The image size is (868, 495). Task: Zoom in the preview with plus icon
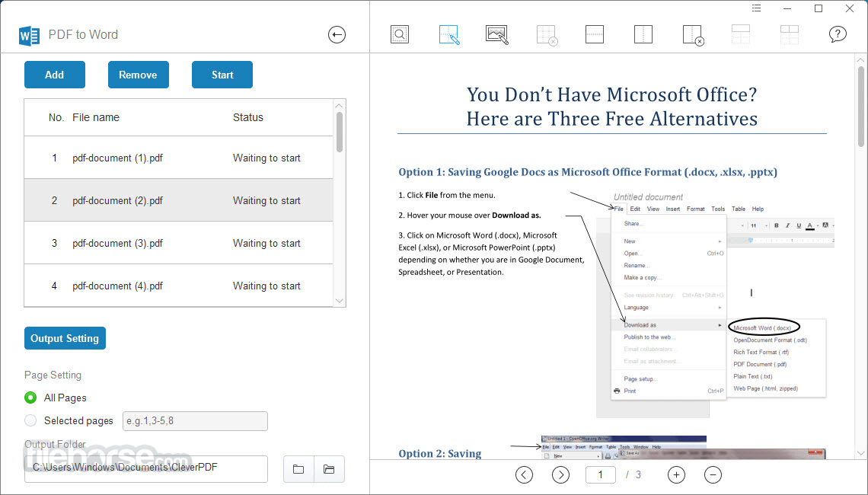click(676, 474)
